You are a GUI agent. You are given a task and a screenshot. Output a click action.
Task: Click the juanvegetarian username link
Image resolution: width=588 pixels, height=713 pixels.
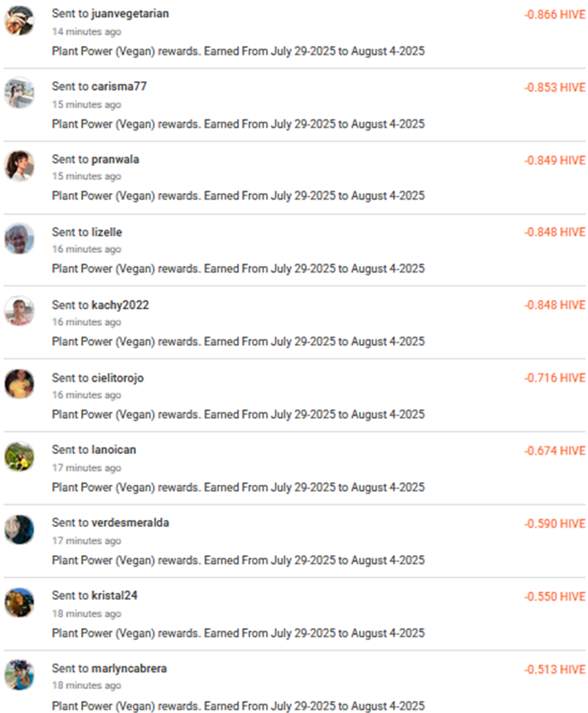130,14
